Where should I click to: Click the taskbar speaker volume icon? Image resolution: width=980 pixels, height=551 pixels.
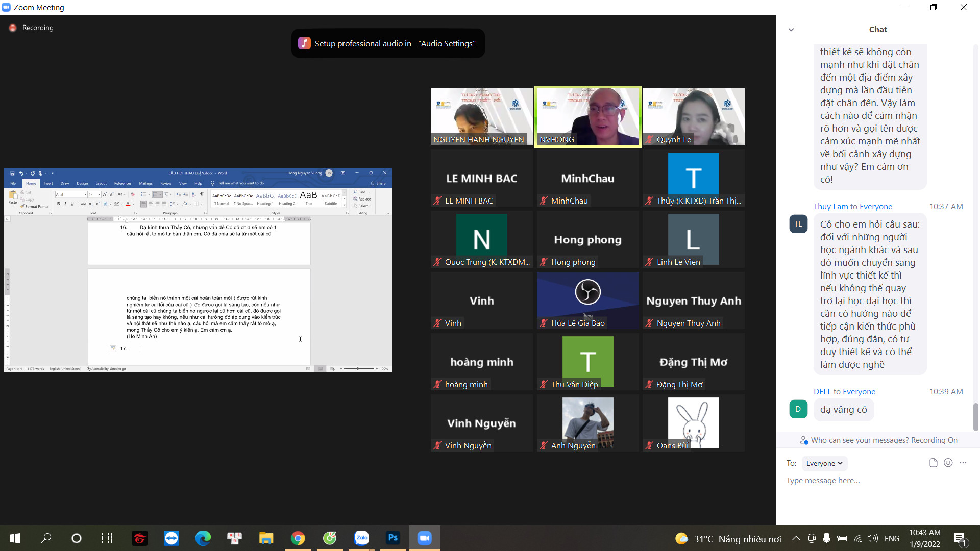click(x=872, y=538)
